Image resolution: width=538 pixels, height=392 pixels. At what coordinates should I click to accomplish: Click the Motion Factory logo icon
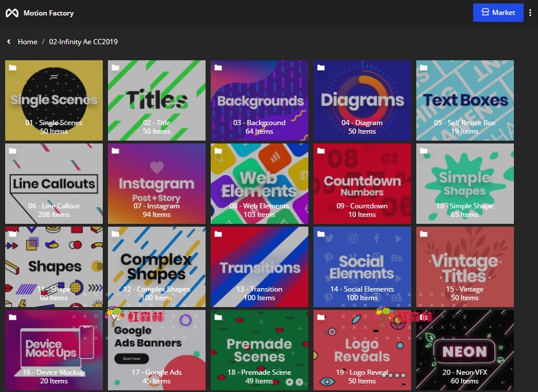pos(12,13)
